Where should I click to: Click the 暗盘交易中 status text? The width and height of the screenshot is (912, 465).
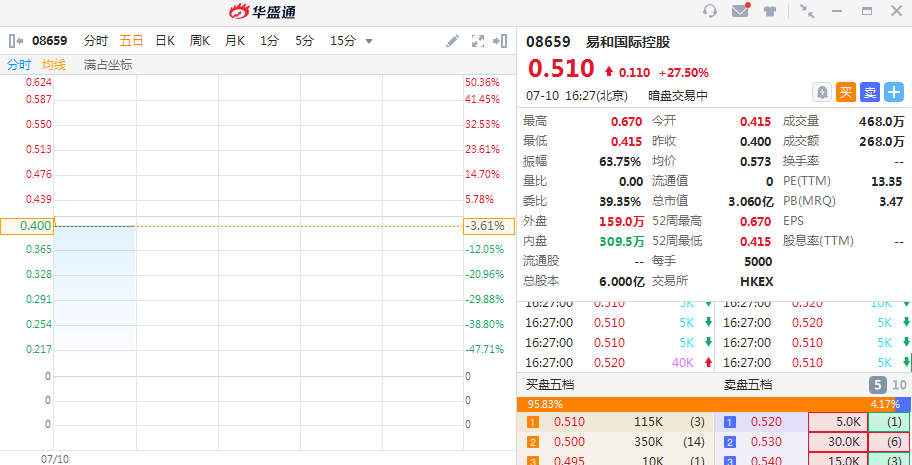(x=678, y=96)
